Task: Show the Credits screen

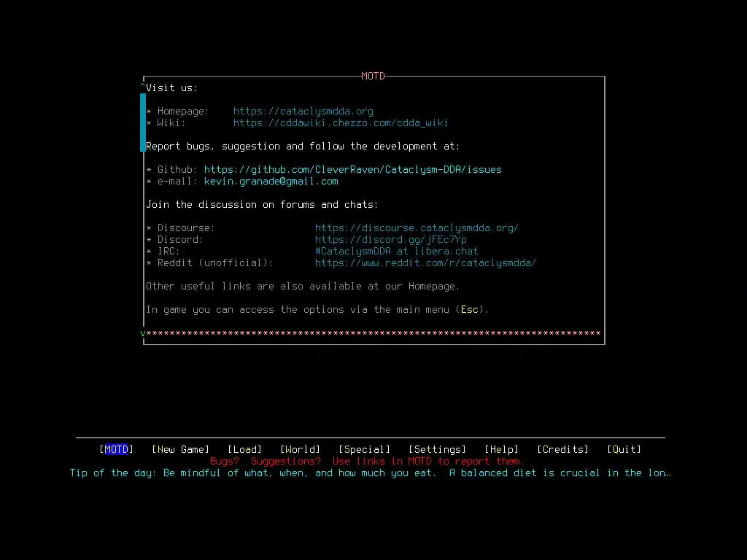Action: (562, 449)
